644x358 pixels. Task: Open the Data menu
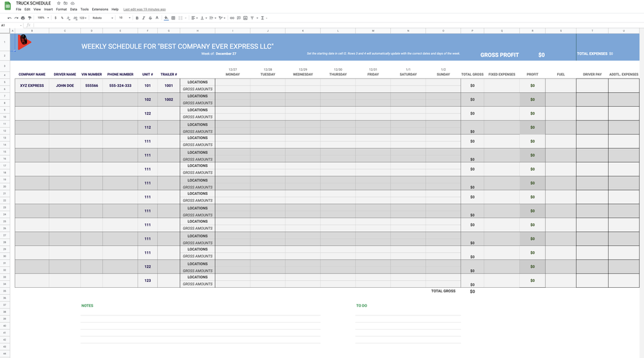click(73, 10)
